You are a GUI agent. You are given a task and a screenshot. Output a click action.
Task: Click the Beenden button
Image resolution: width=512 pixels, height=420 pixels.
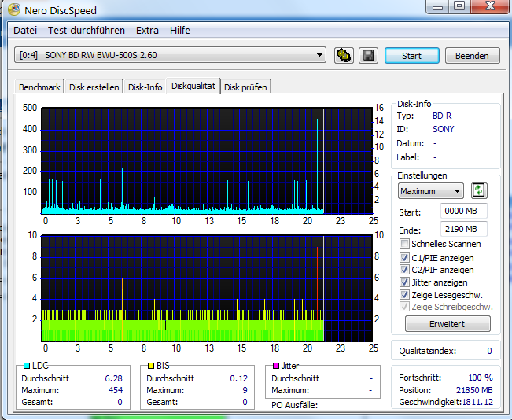point(472,56)
